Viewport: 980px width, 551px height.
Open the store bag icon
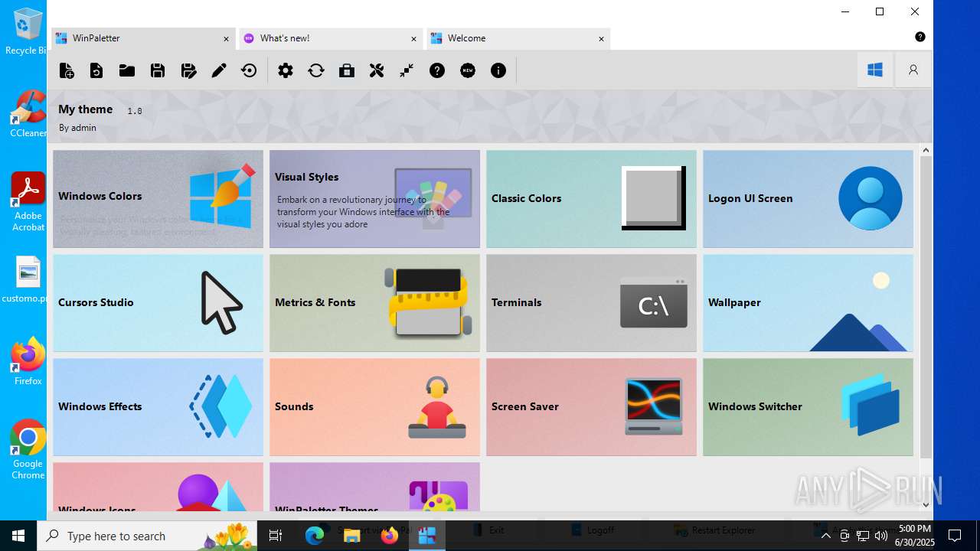point(347,70)
